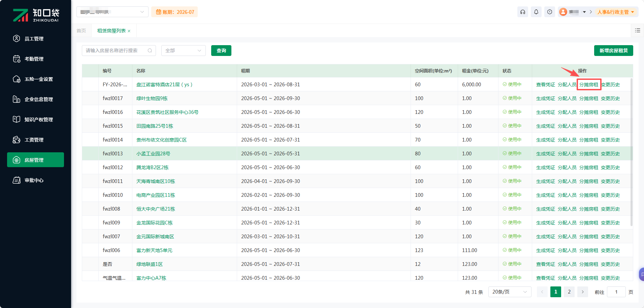This screenshot has width=644, height=308.
Task: Click the table's vertical scrollbar
Action: tap(631, 152)
